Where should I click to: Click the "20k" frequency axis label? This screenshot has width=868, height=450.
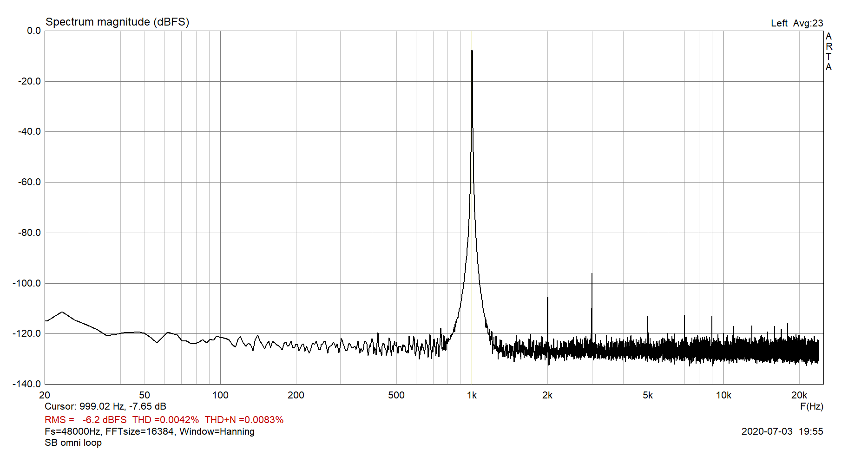point(799,395)
